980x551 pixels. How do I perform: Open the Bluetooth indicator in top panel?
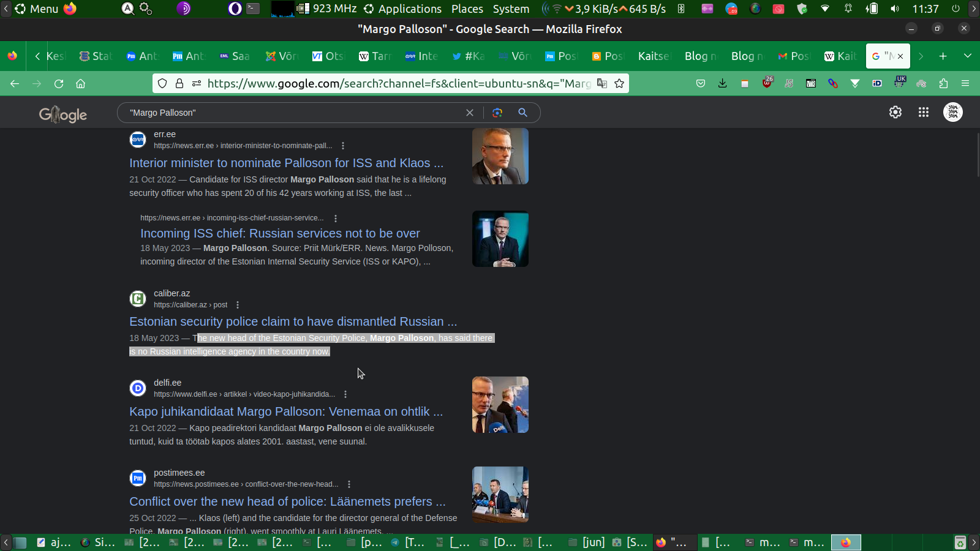[x=681, y=9]
